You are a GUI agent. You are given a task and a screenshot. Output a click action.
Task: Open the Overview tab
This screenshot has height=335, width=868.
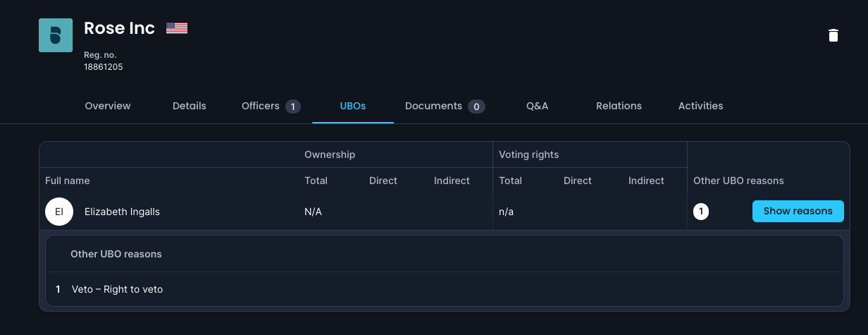point(108,106)
